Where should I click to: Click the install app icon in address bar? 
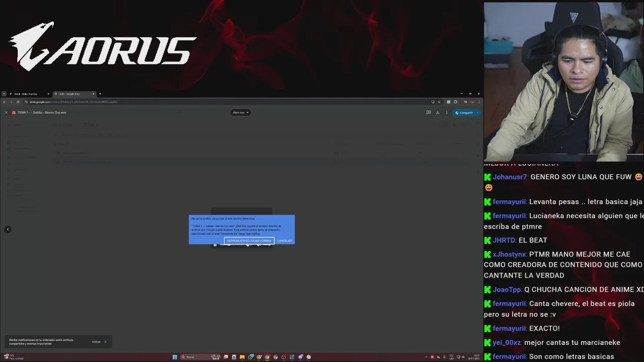tap(433, 102)
